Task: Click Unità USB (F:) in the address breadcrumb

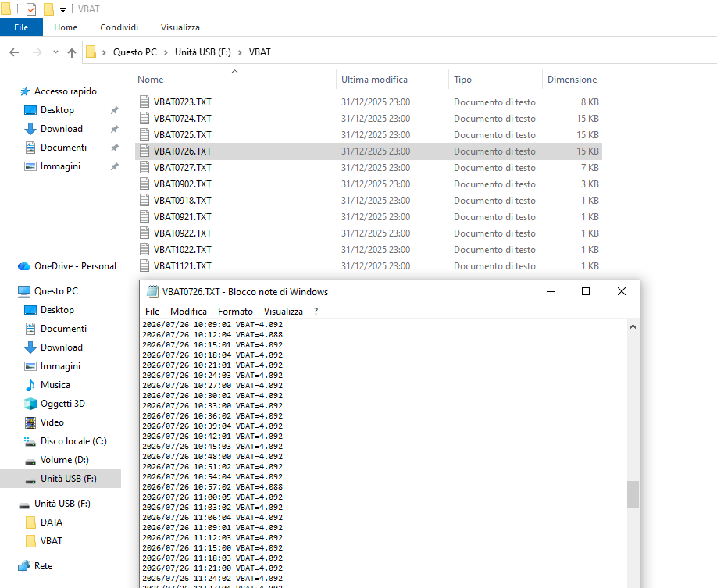Action: [203, 52]
